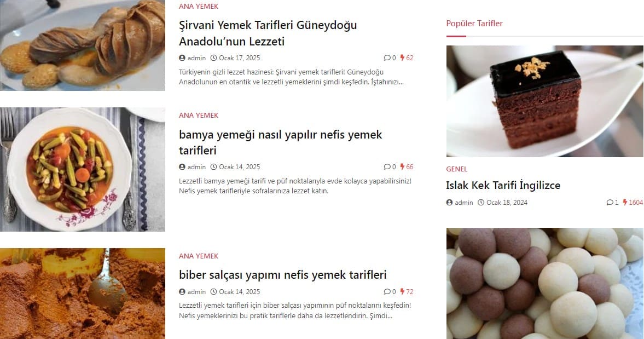The image size is (644, 339).
Task: Click the pepper paste thumbnail image
Action: (83, 294)
